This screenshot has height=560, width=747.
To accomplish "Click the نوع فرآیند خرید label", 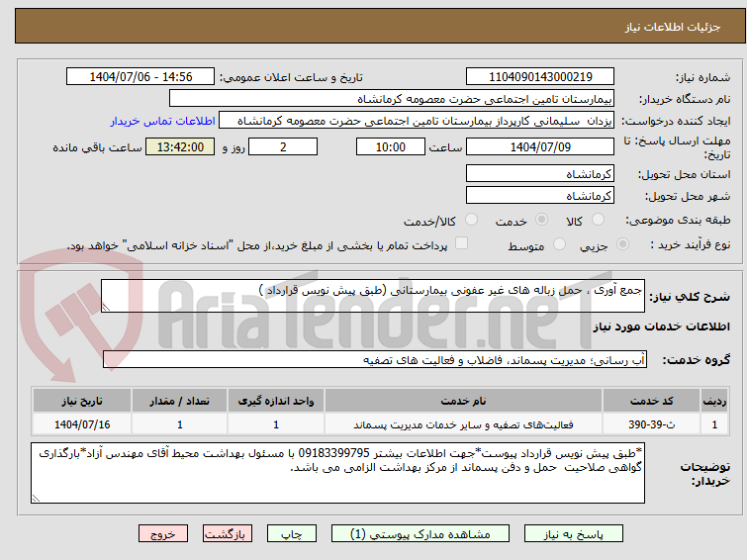I will point(691,245).
